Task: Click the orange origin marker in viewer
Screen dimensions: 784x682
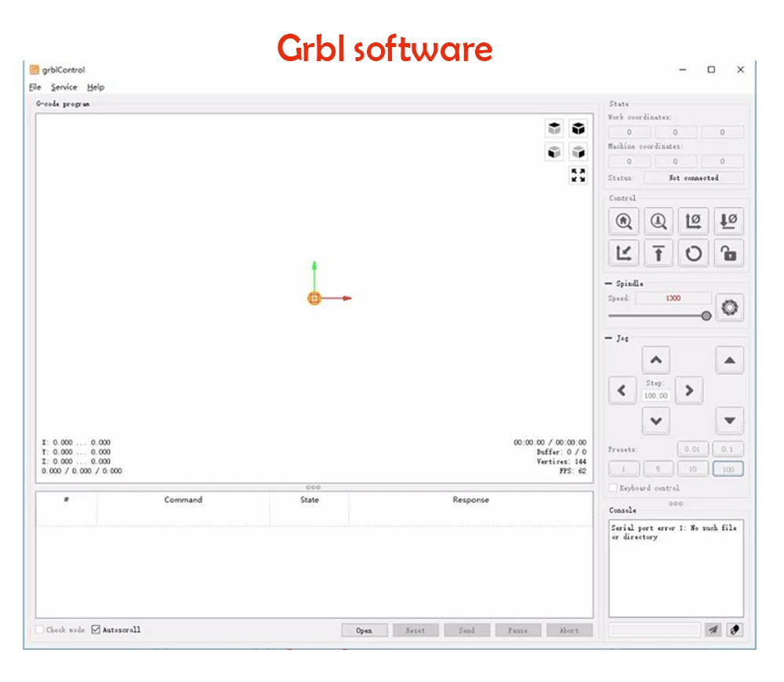Action: click(x=314, y=299)
